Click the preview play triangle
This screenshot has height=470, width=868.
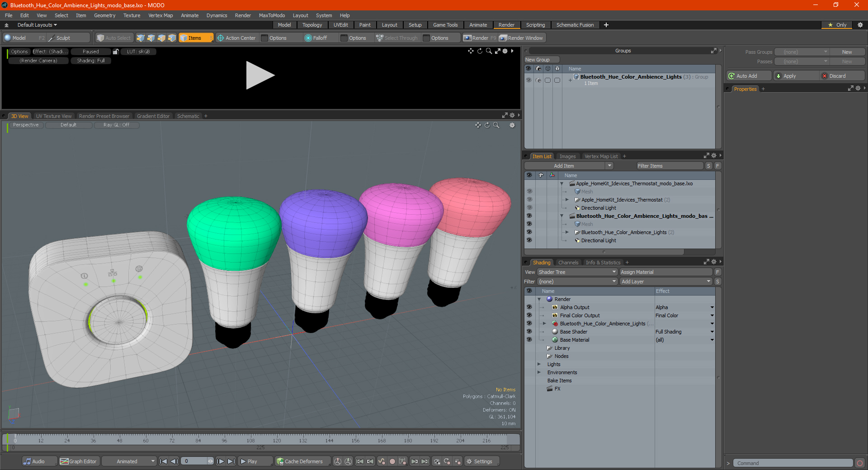click(x=260, y=75)
